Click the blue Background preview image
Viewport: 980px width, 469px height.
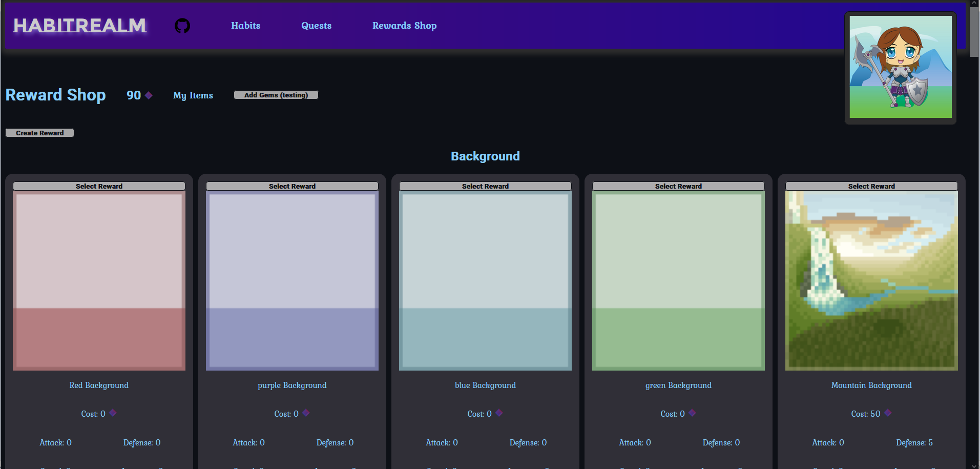click(485, 281)
